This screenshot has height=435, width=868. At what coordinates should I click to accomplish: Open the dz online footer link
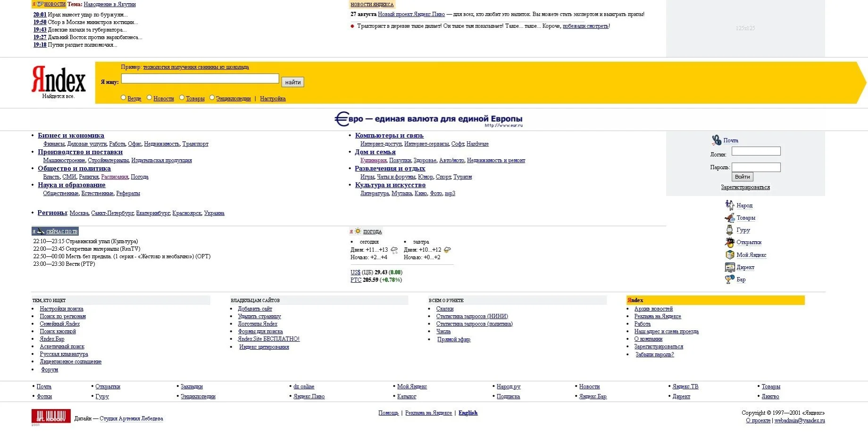(x=304, y=386)
